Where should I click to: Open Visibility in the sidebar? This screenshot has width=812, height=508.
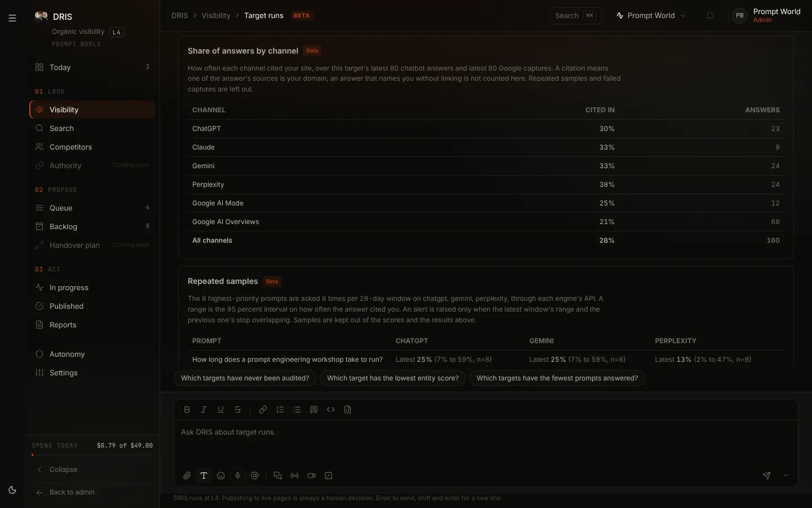click(x=92, y=110)
